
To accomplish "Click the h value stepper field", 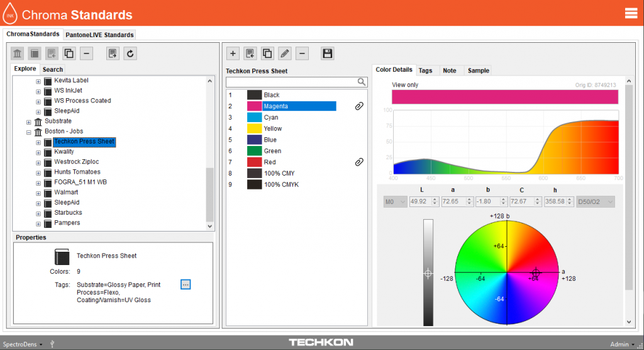I will (x=558, y=201).
